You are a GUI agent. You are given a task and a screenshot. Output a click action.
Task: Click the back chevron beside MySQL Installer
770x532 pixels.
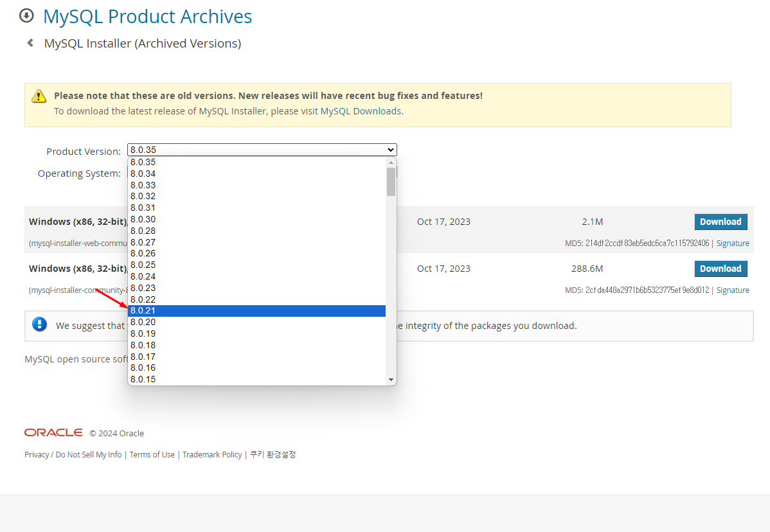click(x=30, y=43)
